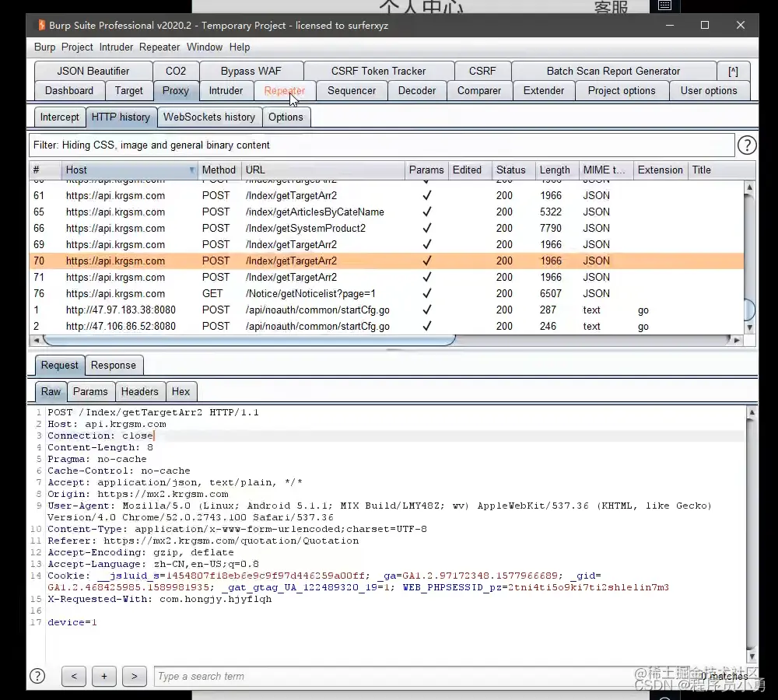Open the filter help question-mark icon

point(747,145)
